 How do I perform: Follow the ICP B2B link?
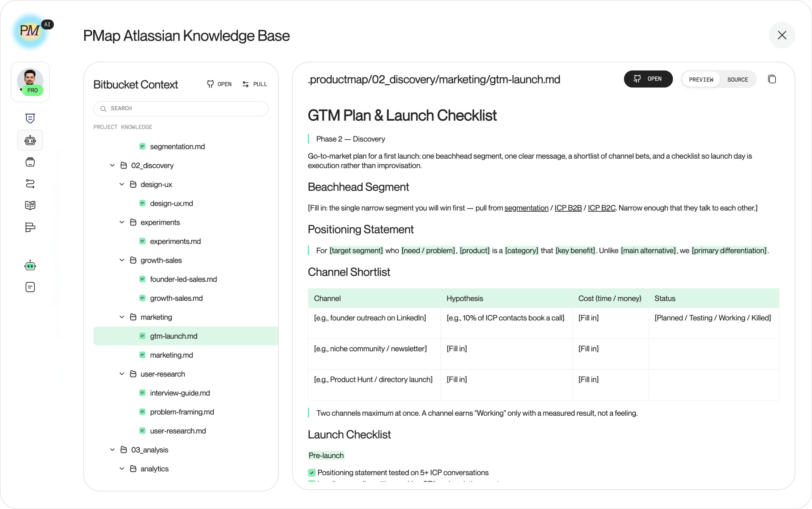tap(568, 208)
